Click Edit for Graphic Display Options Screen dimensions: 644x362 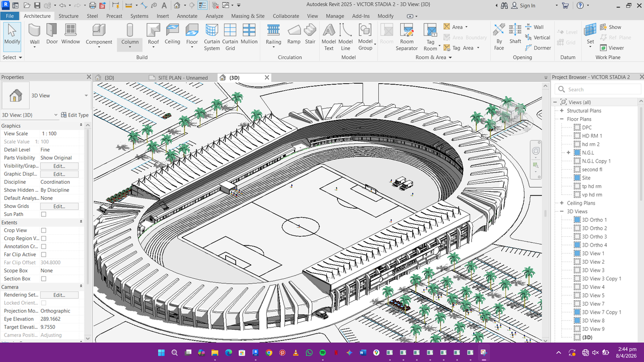pos(59,174)
